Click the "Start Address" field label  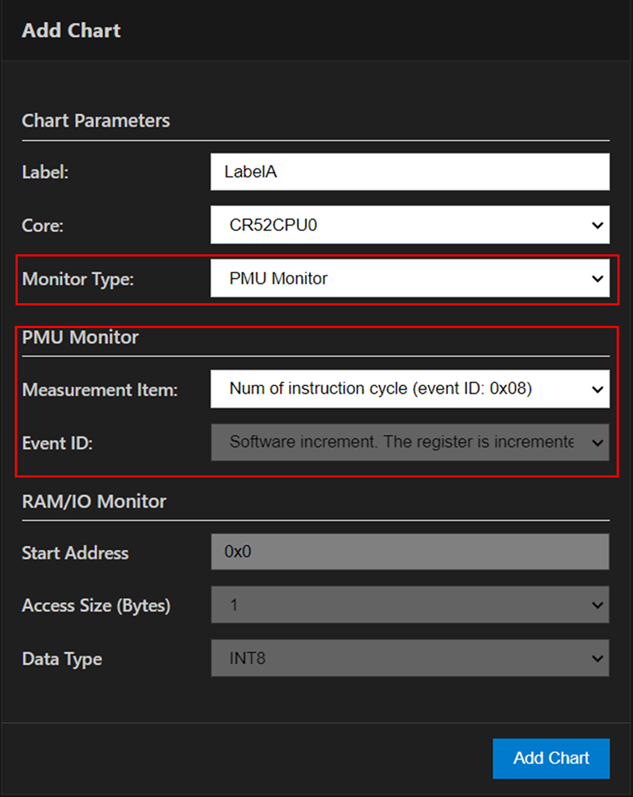click(x=75, y=553)
